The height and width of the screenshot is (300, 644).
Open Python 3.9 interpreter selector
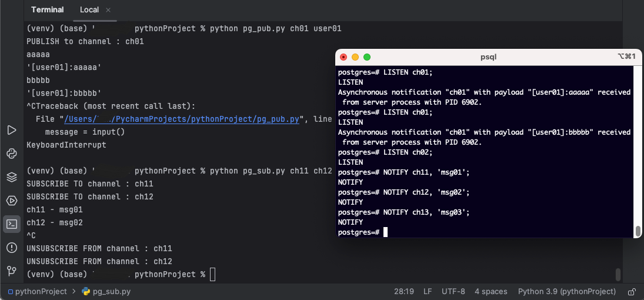(x=566, y=291)
